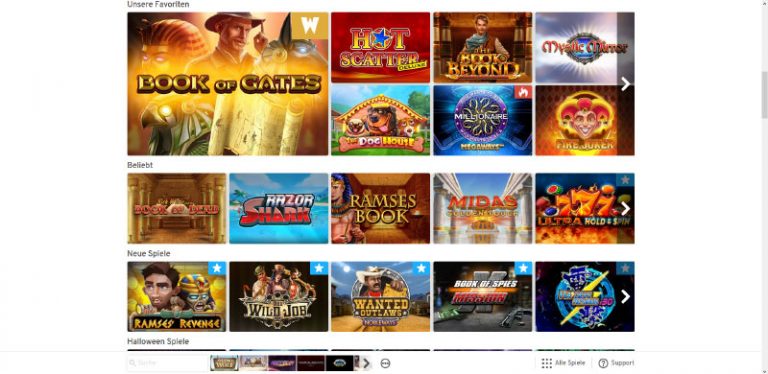
Task: Play The Dog House slot
Action: [x=381, y=120]
